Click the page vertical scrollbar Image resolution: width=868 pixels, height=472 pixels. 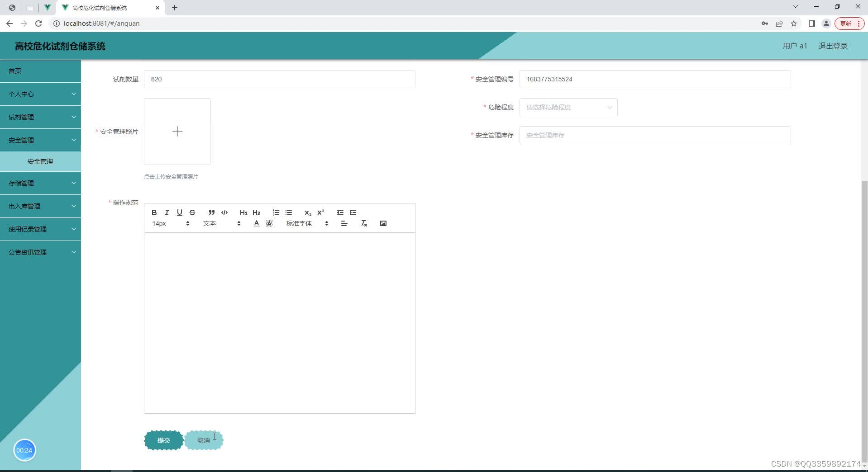click(x=864, y=321)
